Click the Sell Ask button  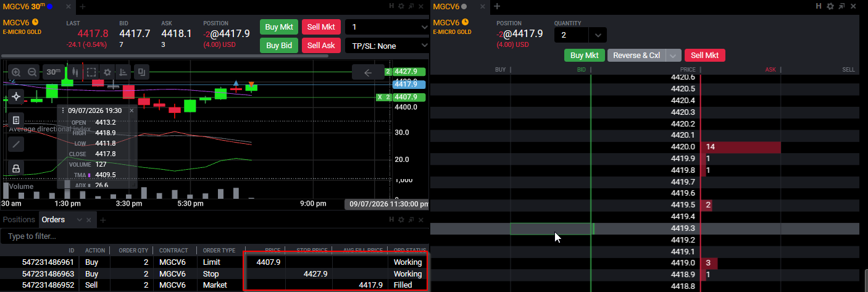(x=321, y=46)
